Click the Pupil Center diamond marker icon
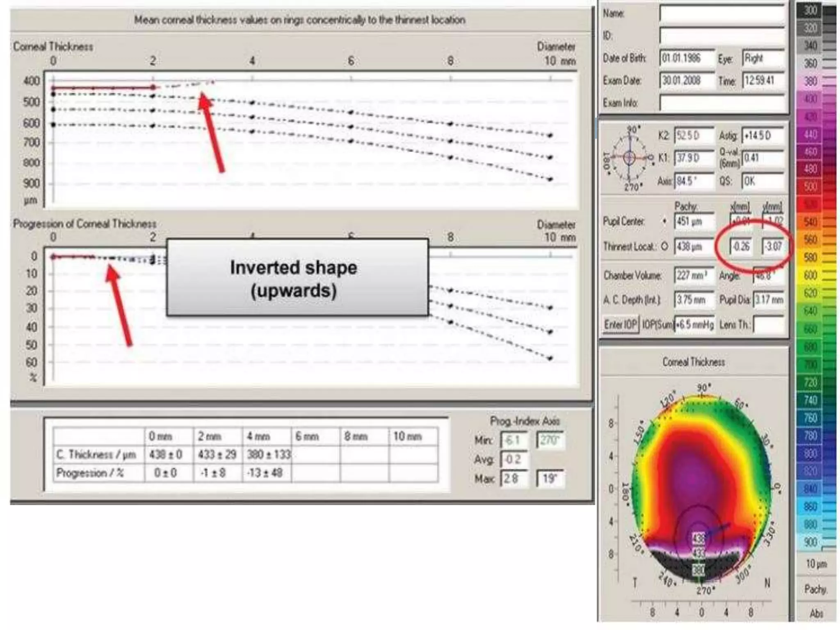 664,221
